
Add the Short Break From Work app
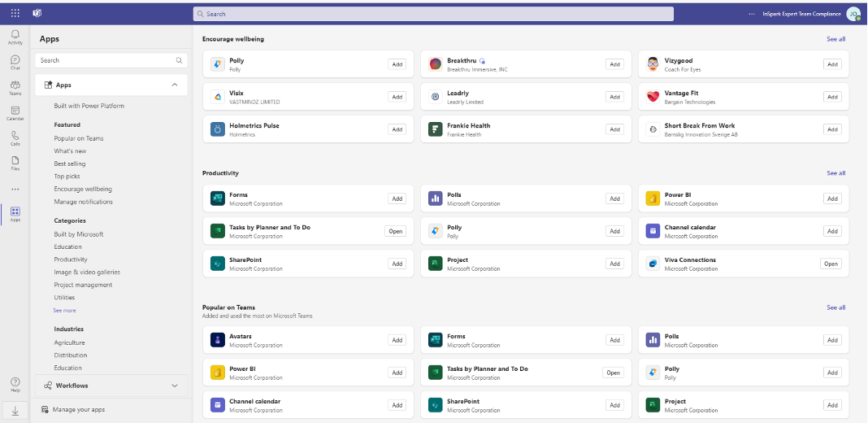pyautogui.click(x=832, y=129)
